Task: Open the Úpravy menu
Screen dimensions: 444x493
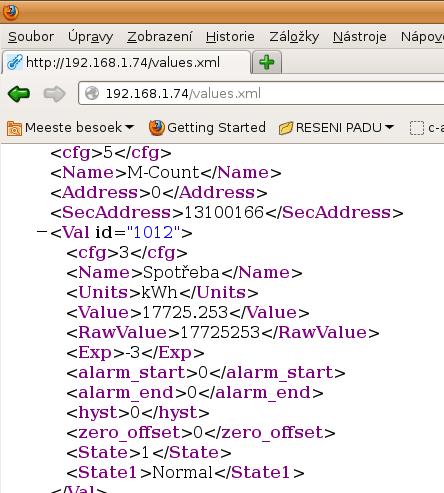Action: click(x=90, y=37)
